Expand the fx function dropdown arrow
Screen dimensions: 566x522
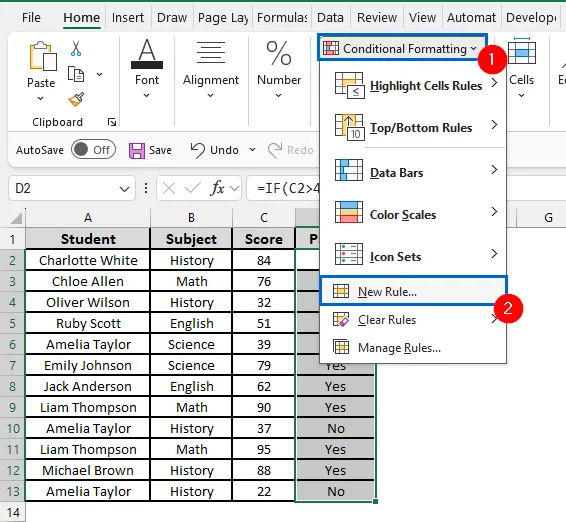coord(234,188)
